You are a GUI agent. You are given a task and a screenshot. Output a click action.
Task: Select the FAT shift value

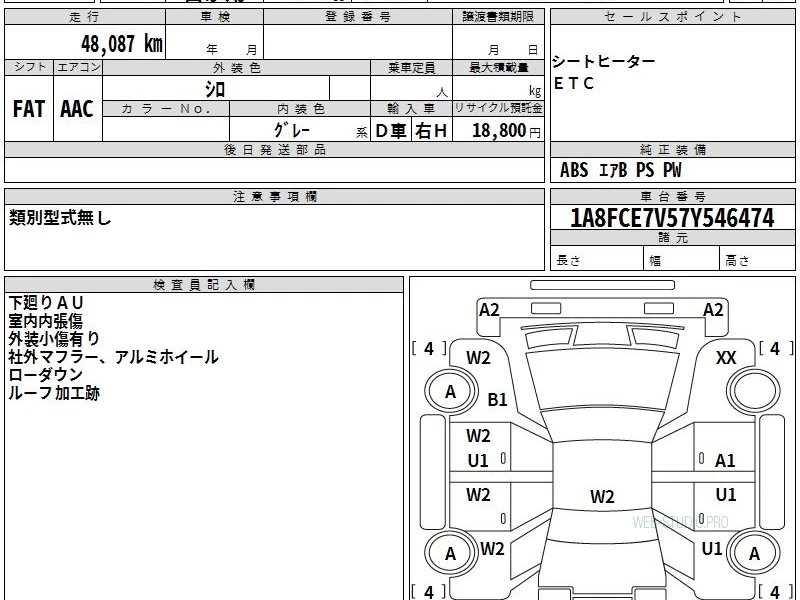click(x=29, y=109)
